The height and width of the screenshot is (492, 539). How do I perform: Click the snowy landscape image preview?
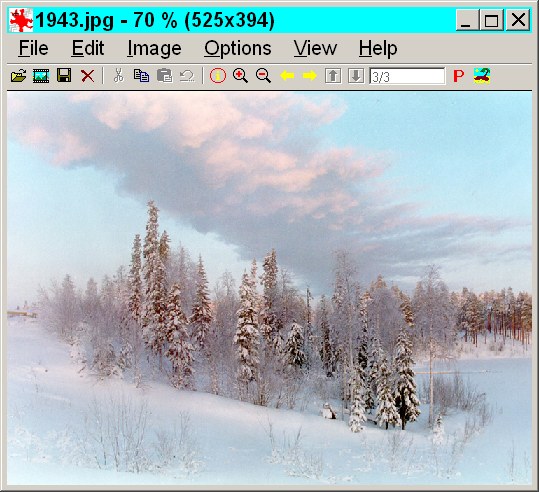(x=270, y=288)
